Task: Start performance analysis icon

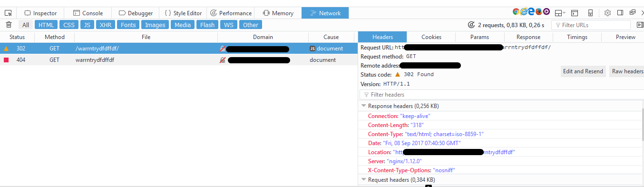Action: (x=471, y=25)
